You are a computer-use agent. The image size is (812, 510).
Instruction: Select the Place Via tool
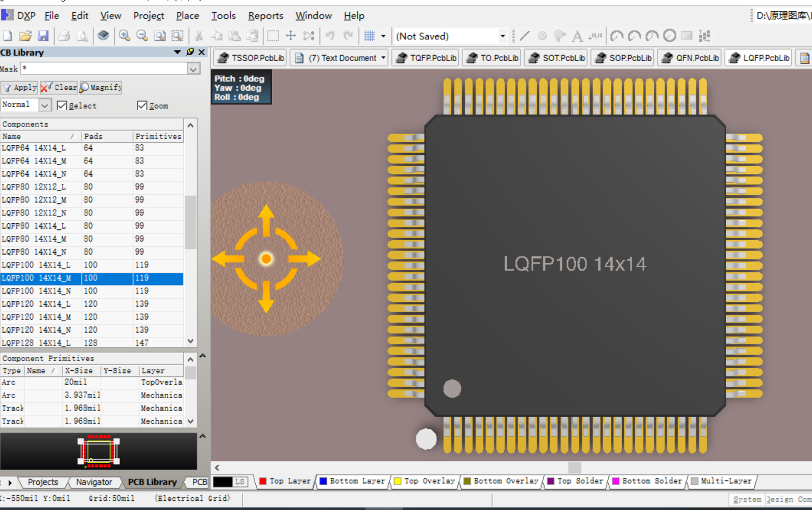click(560, 36)
